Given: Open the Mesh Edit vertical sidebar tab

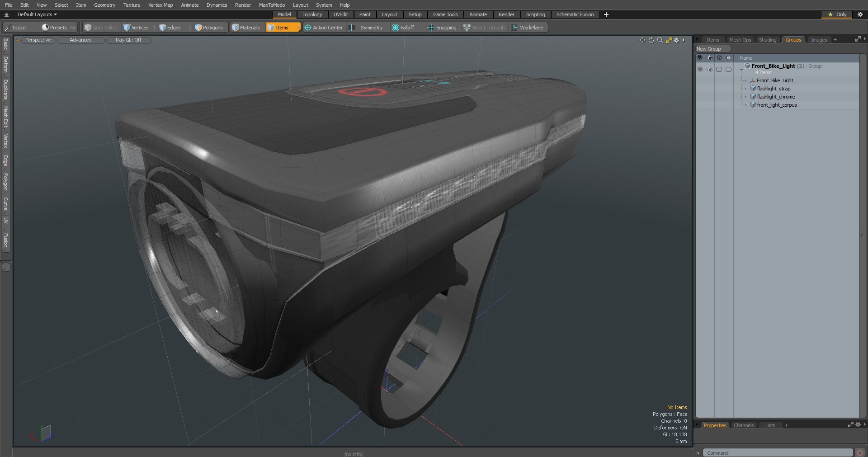Looking at the screenshot, I should pos(6,118).
